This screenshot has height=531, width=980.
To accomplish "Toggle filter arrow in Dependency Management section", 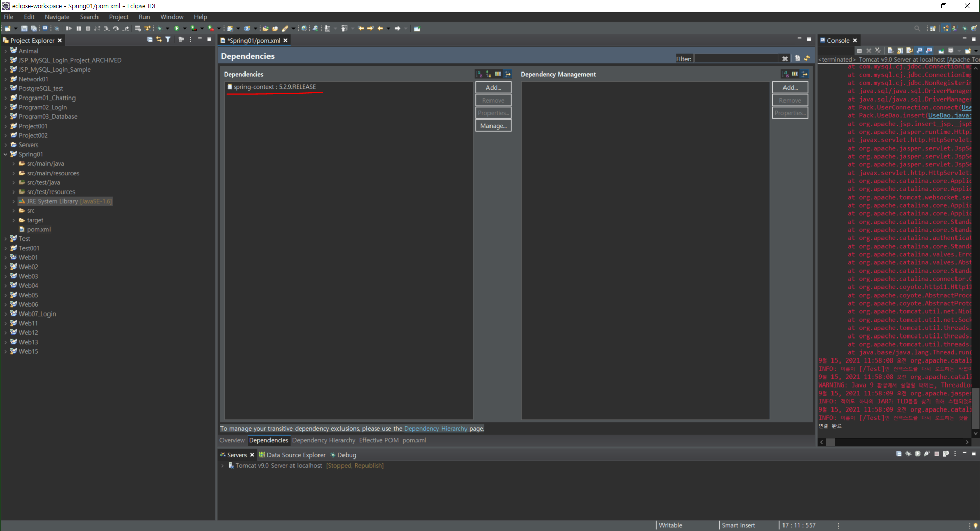I will point(805,74).
